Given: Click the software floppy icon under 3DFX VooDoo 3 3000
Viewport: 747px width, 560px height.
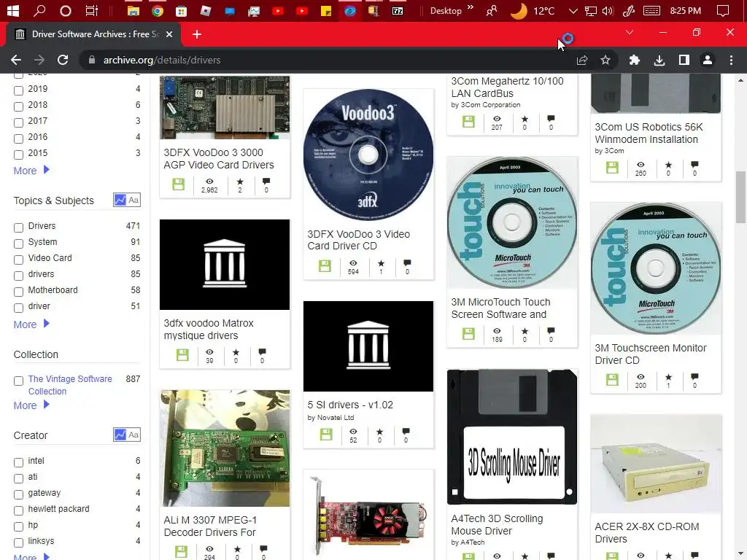Looking at the screenshot, I should [x=178, y=184].
